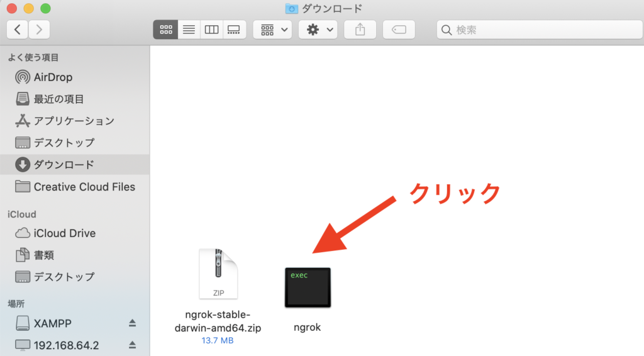Image resolution: width=644 pixels, height=356 pixels.
Task: Click the 場所 section header
Action: (x=16, y=304)
